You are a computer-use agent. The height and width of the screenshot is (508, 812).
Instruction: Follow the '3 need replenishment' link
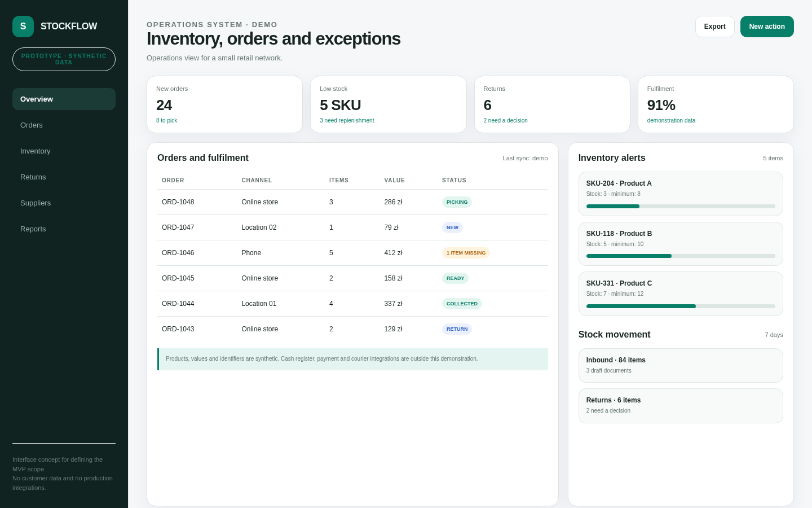[347, 120]
